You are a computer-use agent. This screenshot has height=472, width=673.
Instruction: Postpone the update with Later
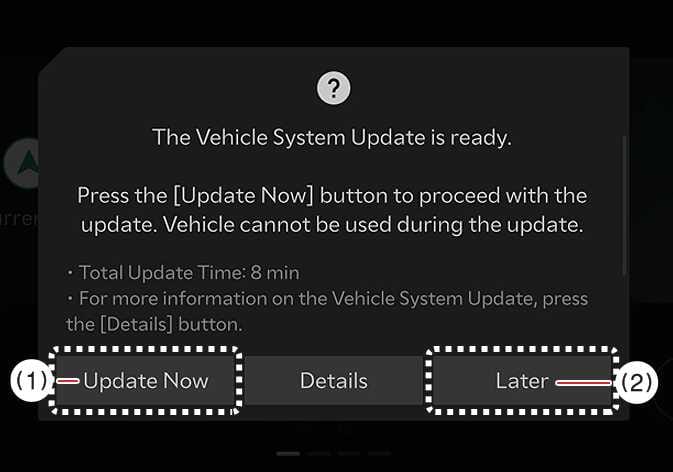[522, 381]
